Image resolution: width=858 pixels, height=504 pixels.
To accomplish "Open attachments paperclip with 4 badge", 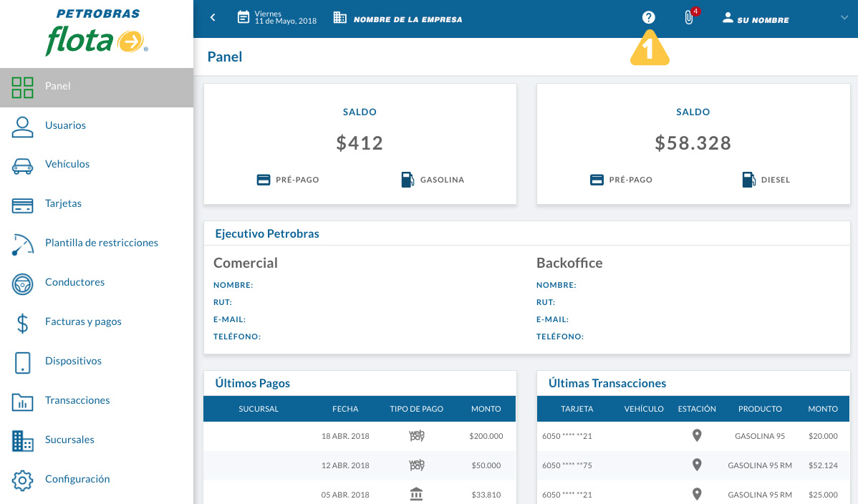I will click(x=690, y=16).
